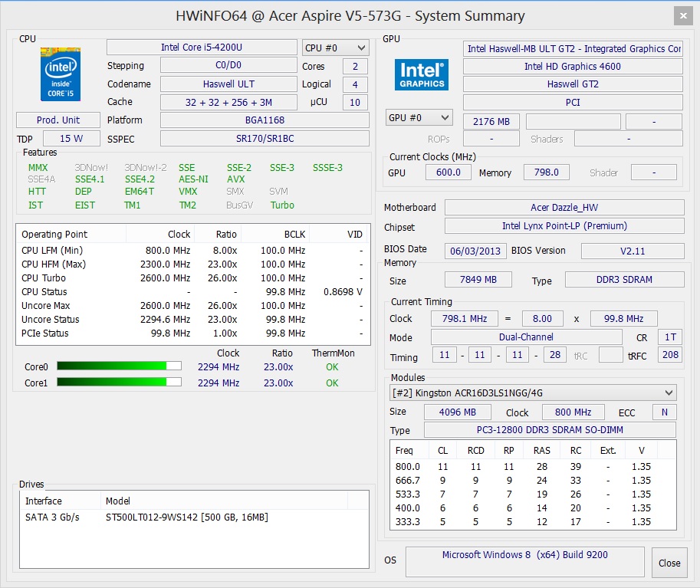Click the TDP value 15 W
The image size is (700, 588).
pos(71,139)
